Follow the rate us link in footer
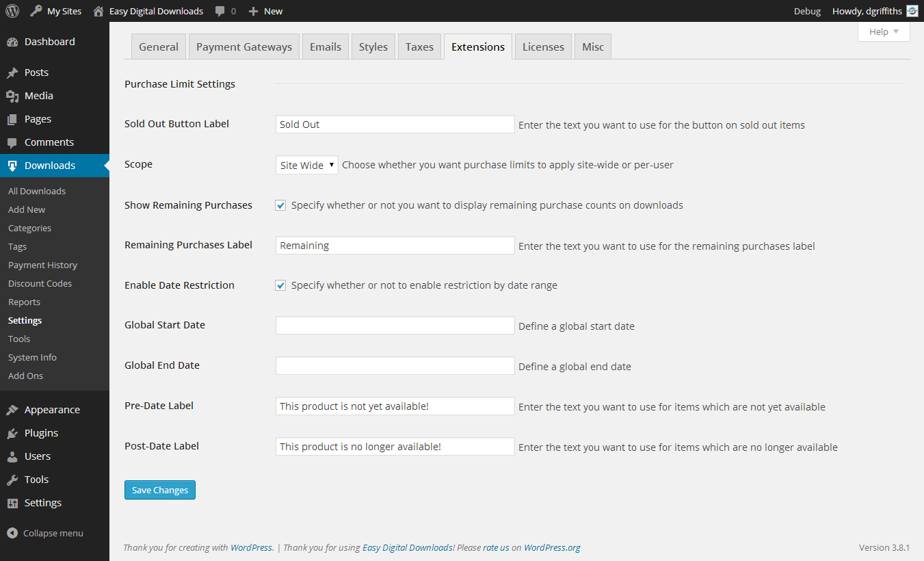This screenshot has height=561, width=924. (x=496, y=547)
